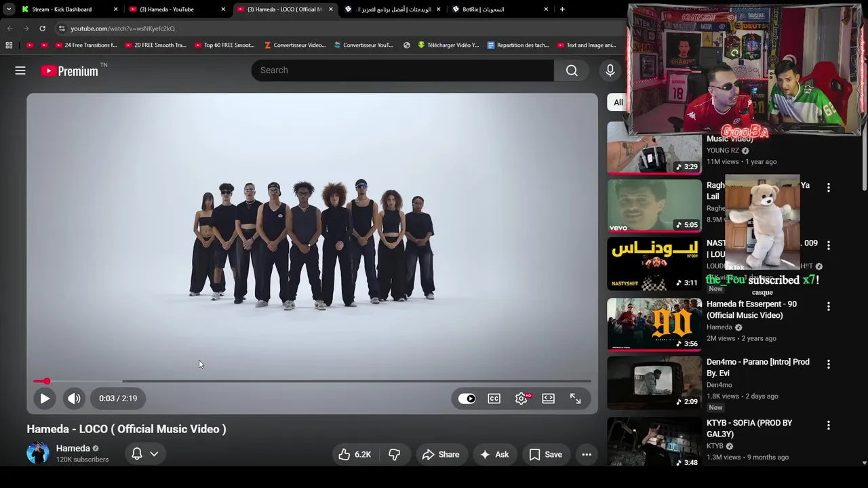
Task: Click the search magnifier button
Action: [x=572, y=70]
